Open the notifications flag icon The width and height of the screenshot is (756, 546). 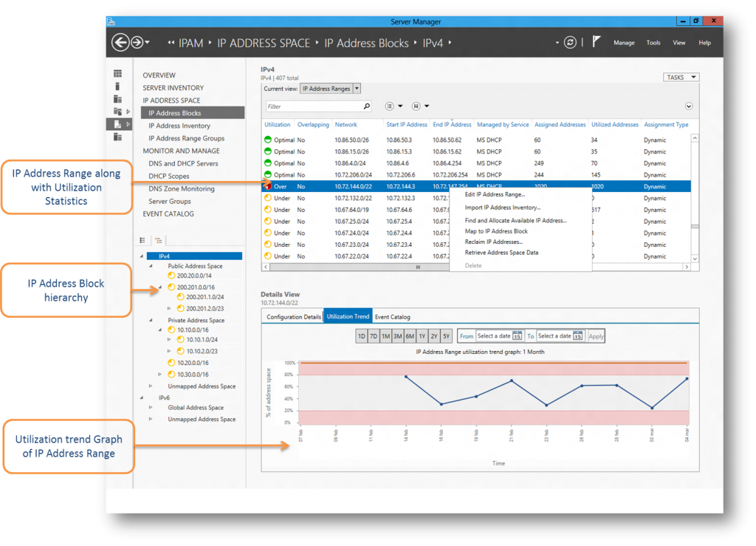596,42
